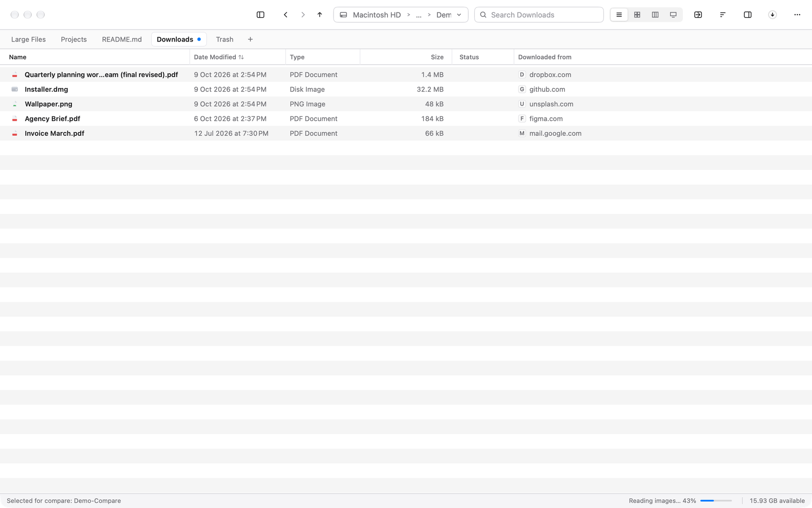
Task: Open the sort options icon
Action: 723,15
